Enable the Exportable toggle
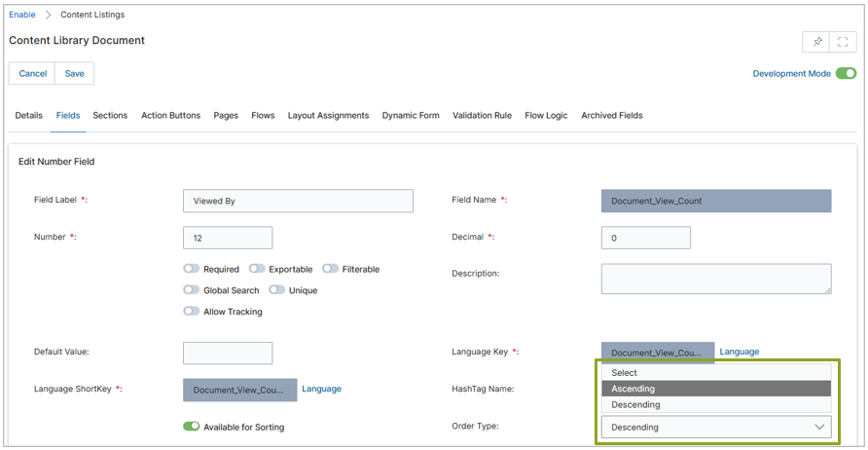Viewport: 868px width, 450px height. (257, 269)
